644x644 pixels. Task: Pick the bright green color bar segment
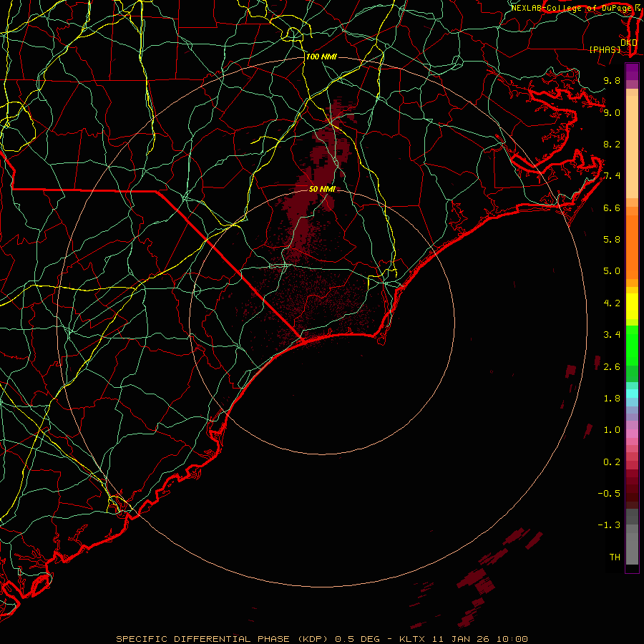coord(632,345)
